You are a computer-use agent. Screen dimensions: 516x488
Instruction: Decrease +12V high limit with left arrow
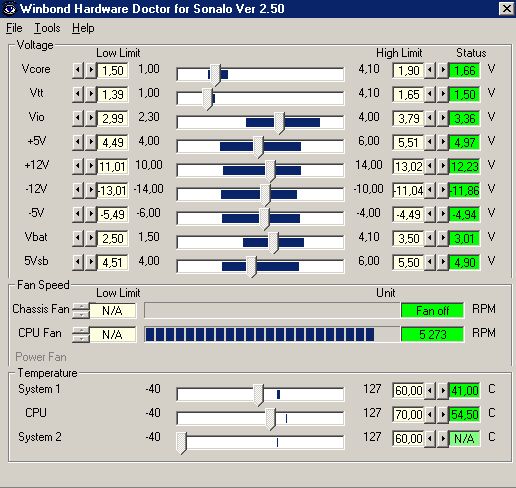(430, 166)
